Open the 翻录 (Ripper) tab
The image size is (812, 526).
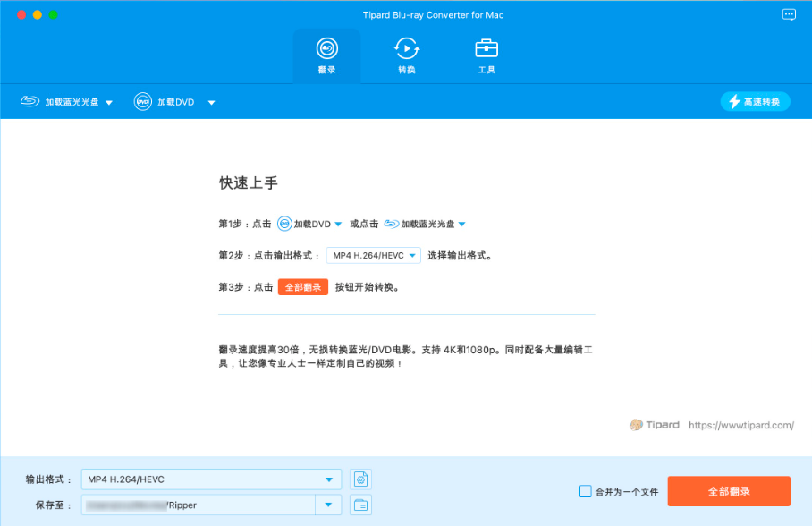326,56
